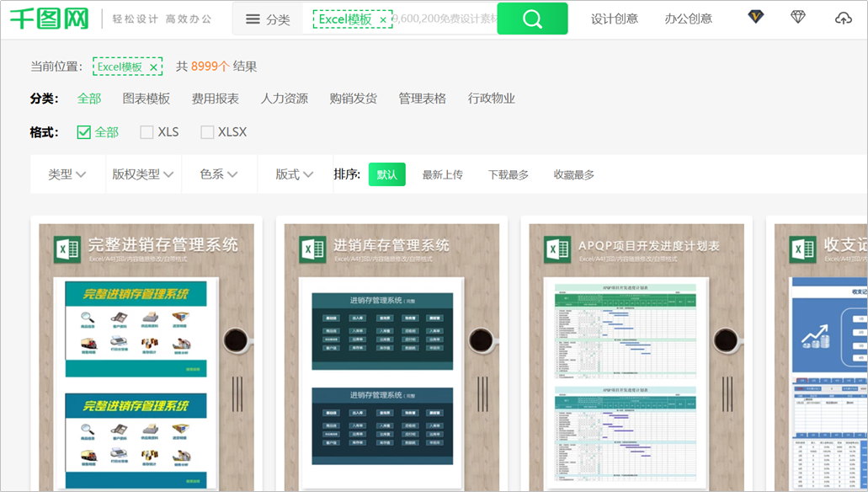
Task: Open the 分类 hamburger menu icon
Action: pos(253,19)
